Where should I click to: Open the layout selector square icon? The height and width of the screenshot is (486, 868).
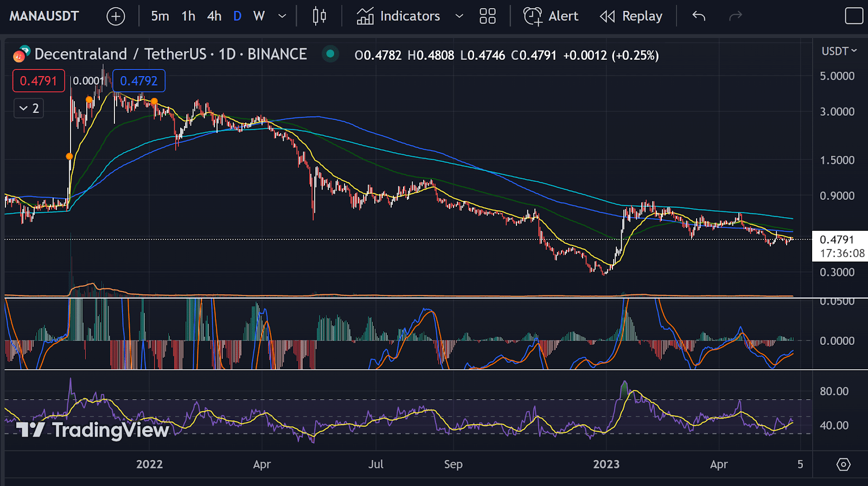[x=854, y=16]
